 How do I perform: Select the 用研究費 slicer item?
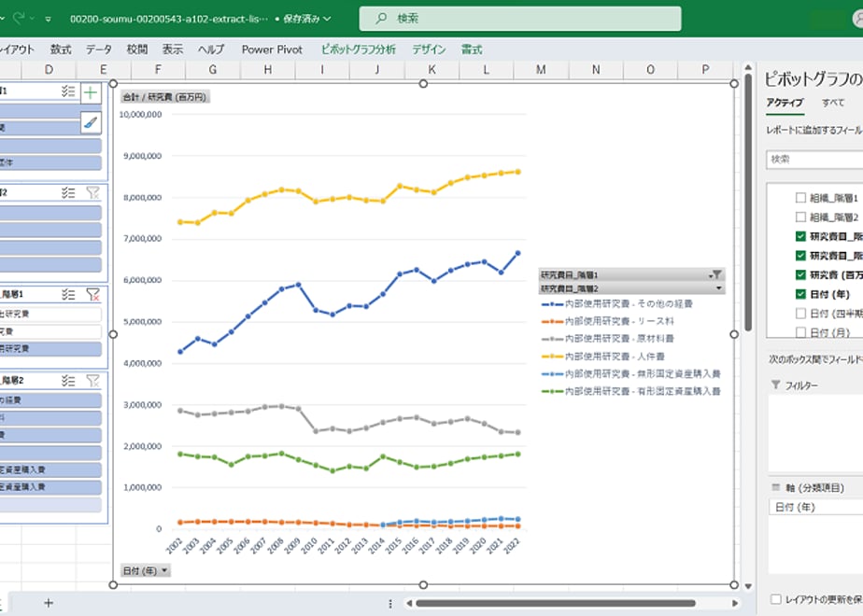(50, 349)
